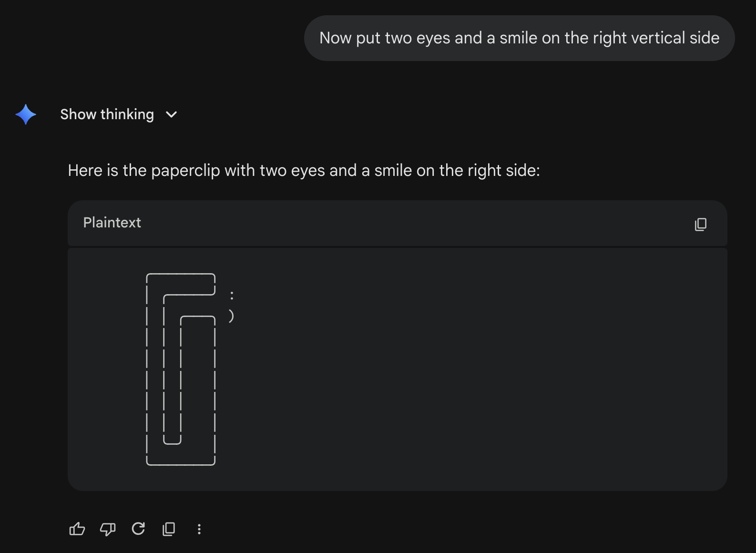756x553 pixels.
Task: Click the inner loop of the paperclip
Action: pos(172,369)
